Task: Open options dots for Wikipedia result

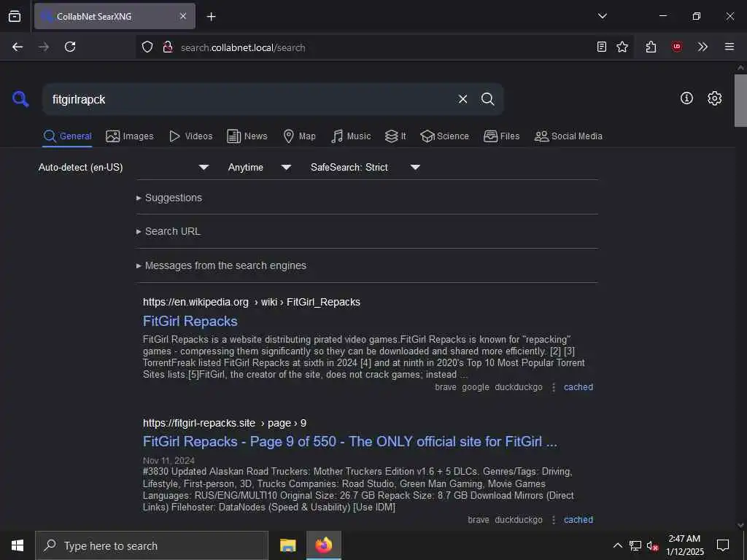Action: [554, 387]
